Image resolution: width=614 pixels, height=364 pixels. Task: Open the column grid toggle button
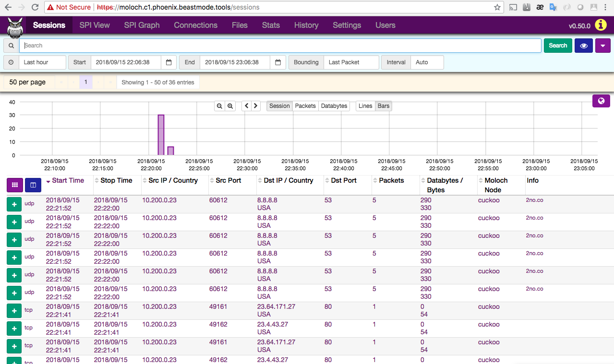pos(15,185)
